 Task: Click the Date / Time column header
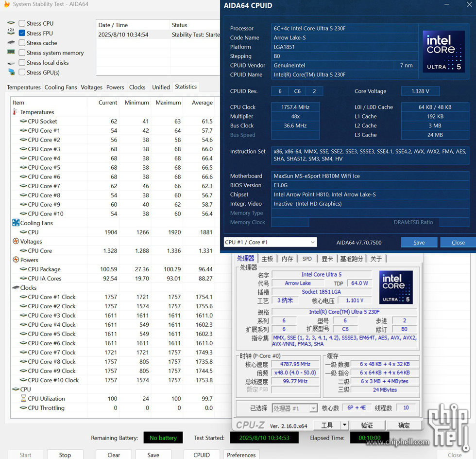(133, 25)
